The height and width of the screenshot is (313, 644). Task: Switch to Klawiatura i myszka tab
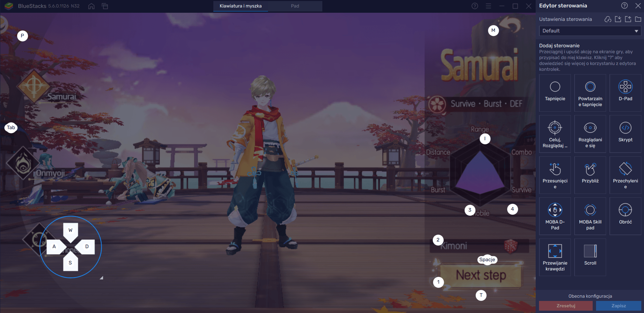point(240,6)
